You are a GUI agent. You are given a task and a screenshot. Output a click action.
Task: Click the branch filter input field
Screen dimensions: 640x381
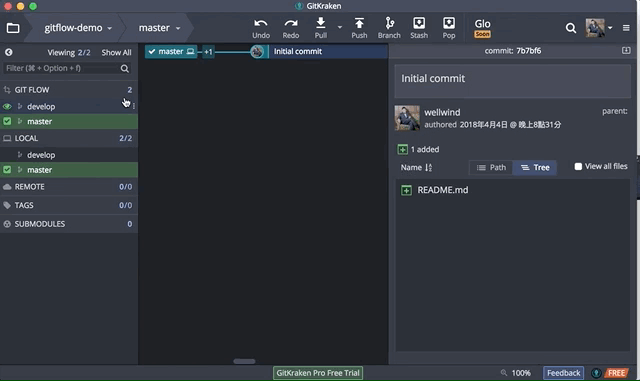click(x=61, y=68)
